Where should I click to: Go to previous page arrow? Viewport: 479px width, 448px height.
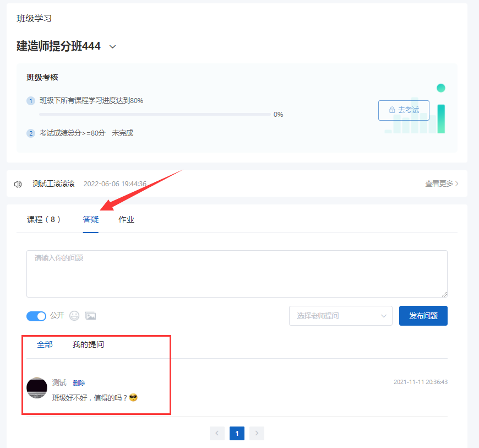point(217,433)
